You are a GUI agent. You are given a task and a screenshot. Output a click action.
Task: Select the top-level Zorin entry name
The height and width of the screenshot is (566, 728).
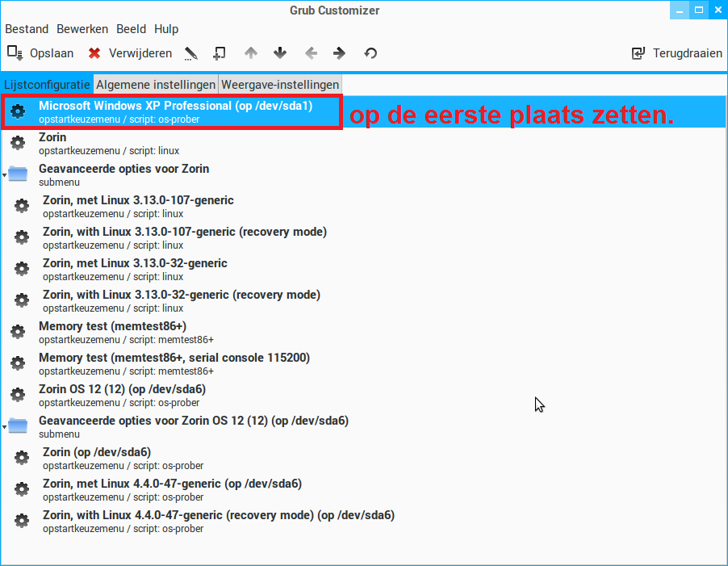(52, 137)
